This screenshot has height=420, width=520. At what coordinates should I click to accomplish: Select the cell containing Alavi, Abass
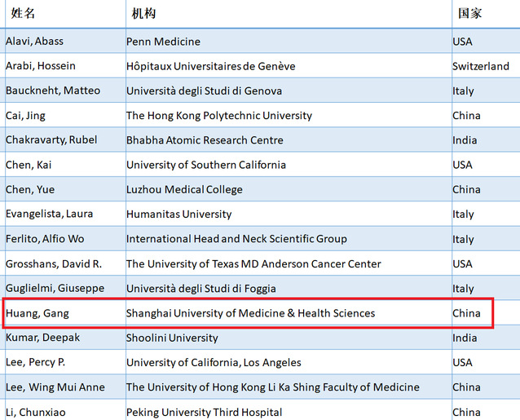click(x=33, y=42)
